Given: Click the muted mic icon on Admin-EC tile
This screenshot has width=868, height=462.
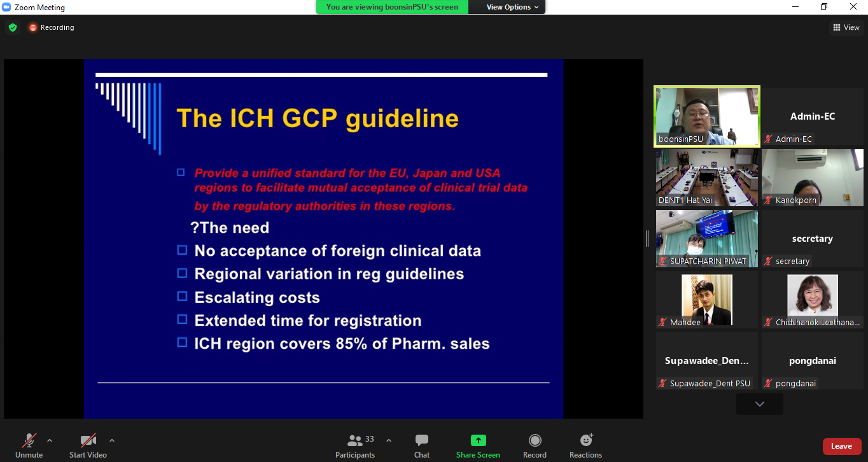Looking at the screenshot, I should (769, 139).
